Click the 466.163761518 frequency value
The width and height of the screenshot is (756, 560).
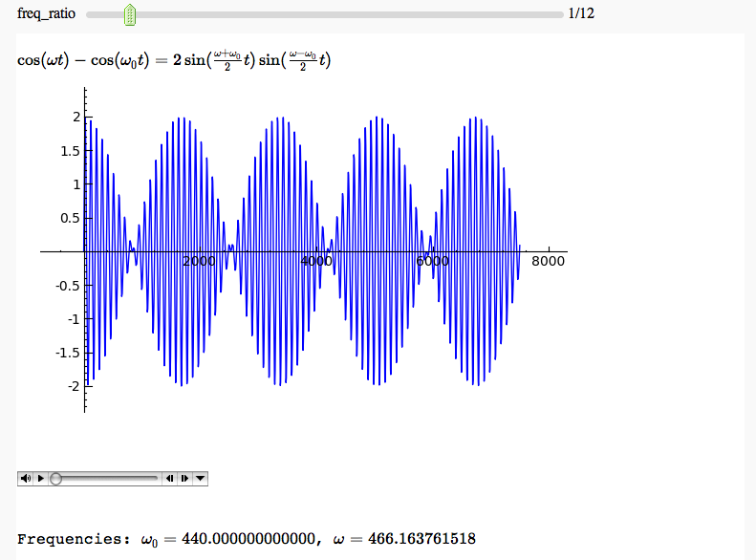click(416, 540)
